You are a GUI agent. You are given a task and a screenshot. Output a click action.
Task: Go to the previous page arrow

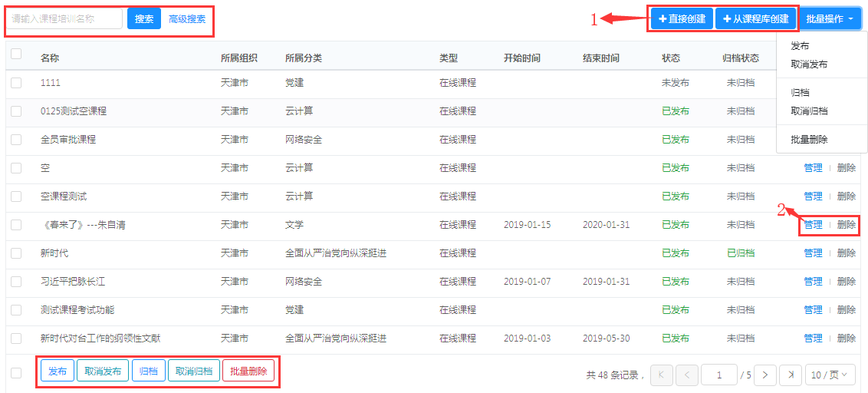pos(687,375)
